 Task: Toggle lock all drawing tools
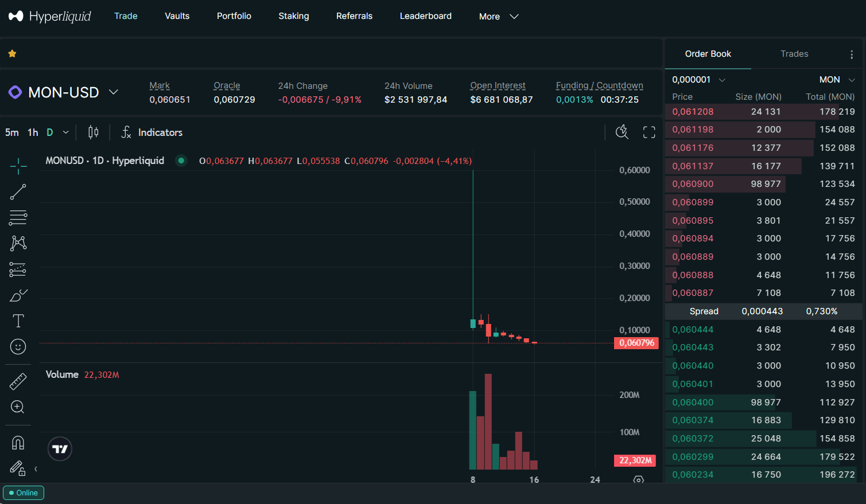pos(18,468)
